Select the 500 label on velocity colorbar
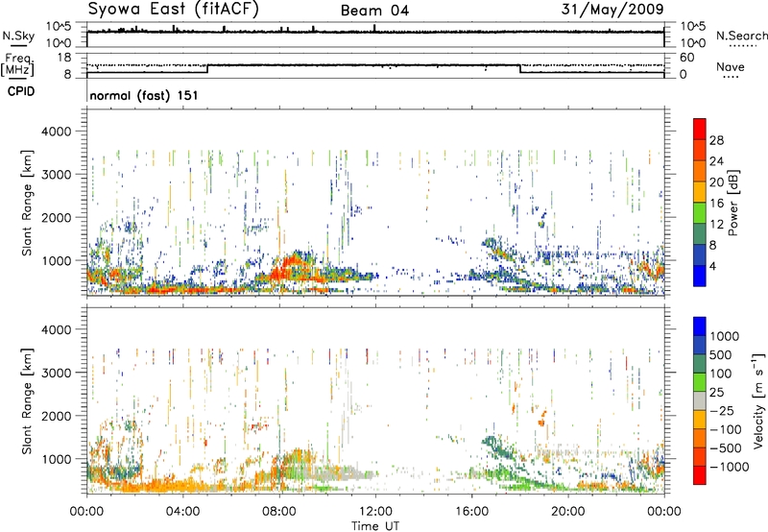The width and height of the screenshot is (768, 532). pyautogui.click(x=721, y=354)
